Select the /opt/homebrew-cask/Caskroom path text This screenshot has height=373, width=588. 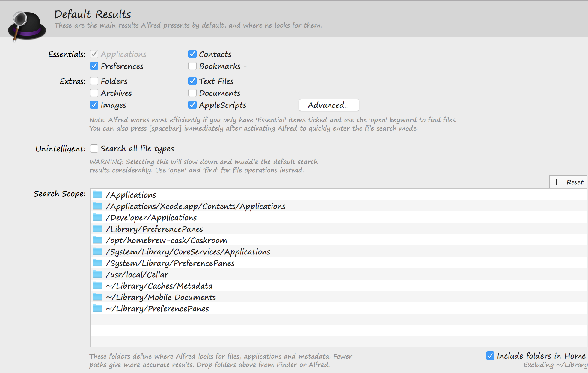click(x=167, y=240)
